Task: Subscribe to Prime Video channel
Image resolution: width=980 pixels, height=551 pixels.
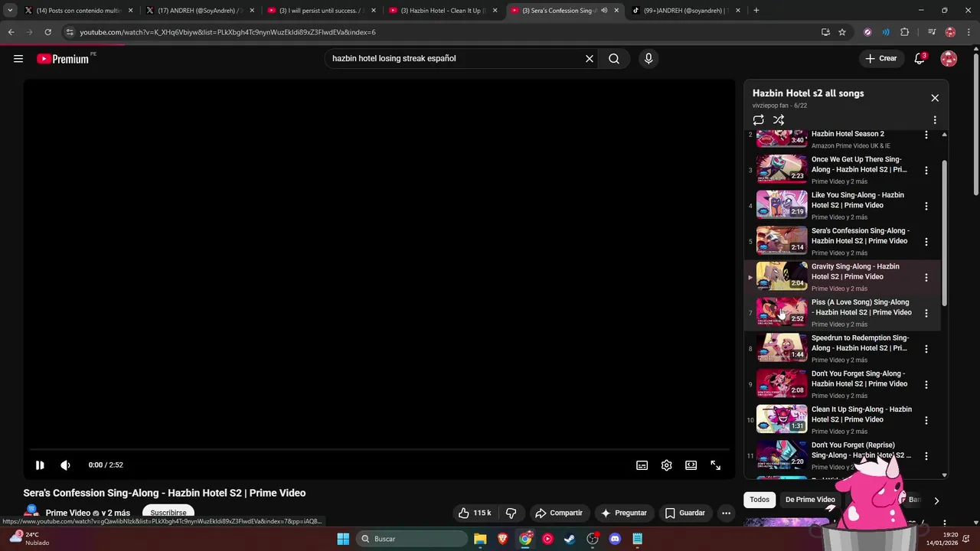Action: pyautogui.click(x=168, y=514)
